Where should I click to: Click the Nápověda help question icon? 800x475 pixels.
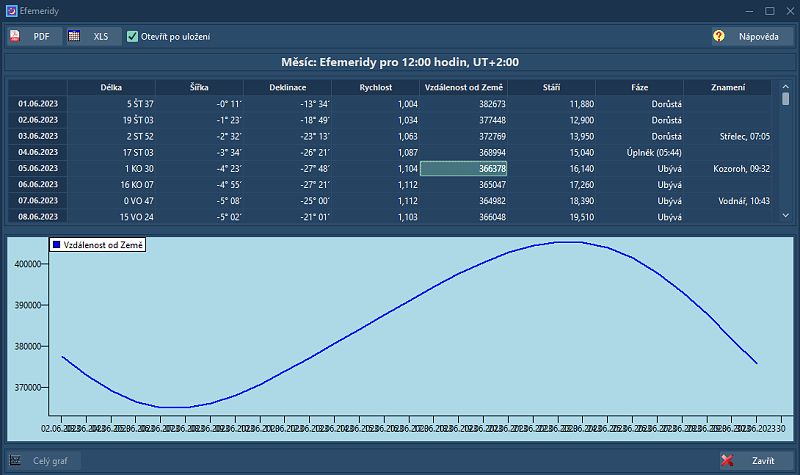tap(718, 36)
